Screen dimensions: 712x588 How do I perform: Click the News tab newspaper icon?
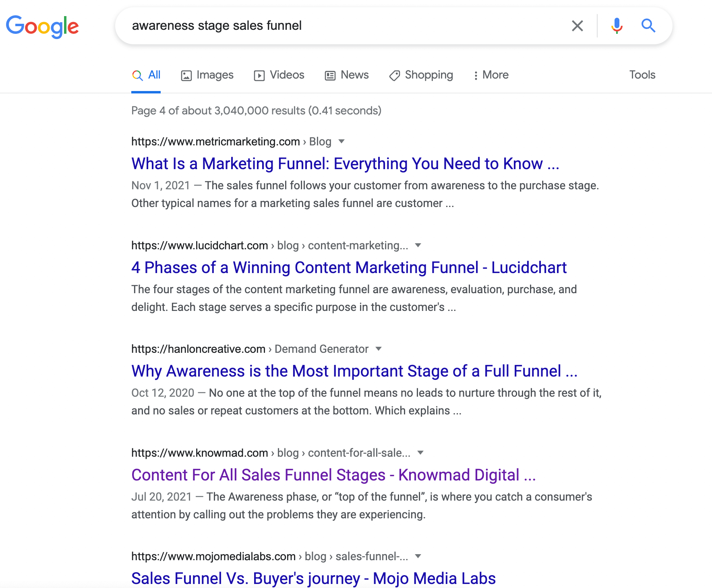click(x=330, y=76)
